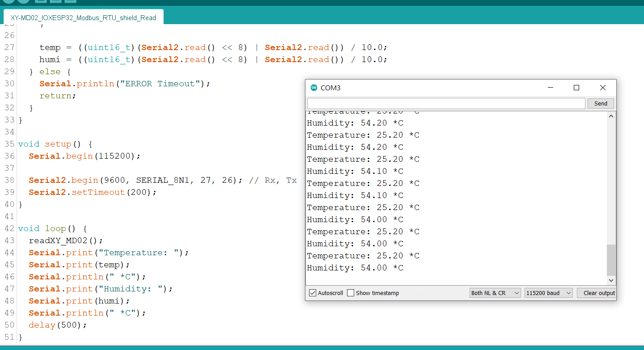Viewport: 644px width, 350px height.
Task: Click the New sketch toolbar icon
Action: pyautogui.click(x=41, y=1)
